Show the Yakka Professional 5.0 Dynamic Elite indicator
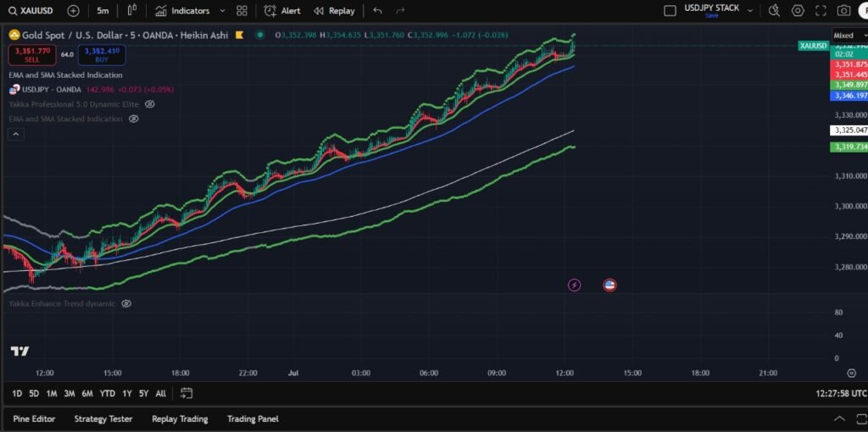Screen dimensions: 868x432 coord(150,104)
